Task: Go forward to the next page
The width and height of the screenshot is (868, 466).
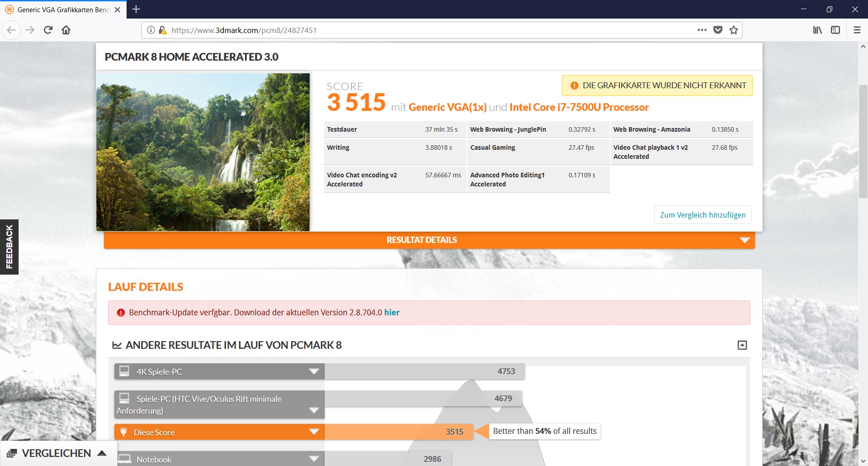Action: pyautogui.click(x=30, y=30)
